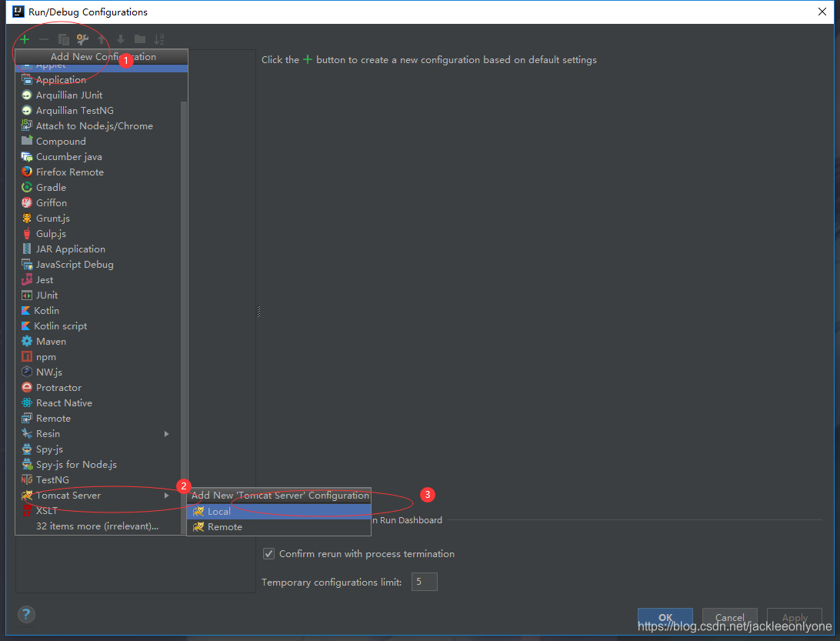
Task: Close the Run/Debug Configurations dialog
Action: (x=822, y=12)
